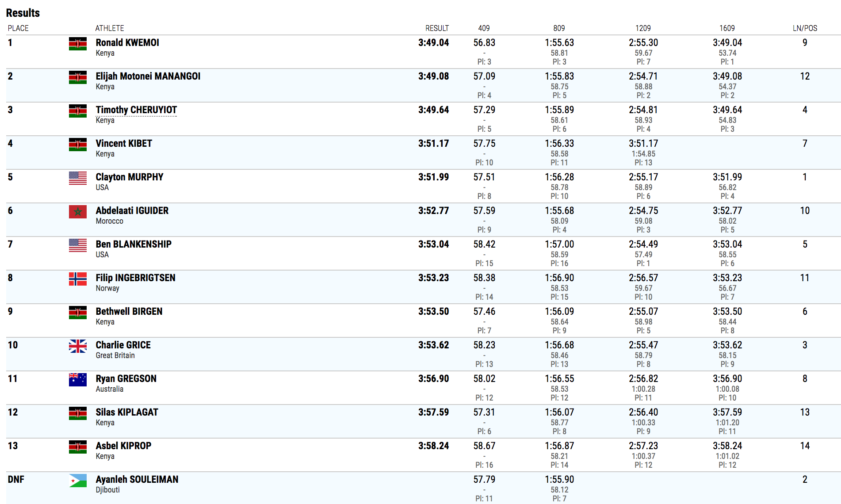Click the Norway flag beside Filip INGEBRIGTSEN
The image size is (841, 504).
(x=78, y=279)
